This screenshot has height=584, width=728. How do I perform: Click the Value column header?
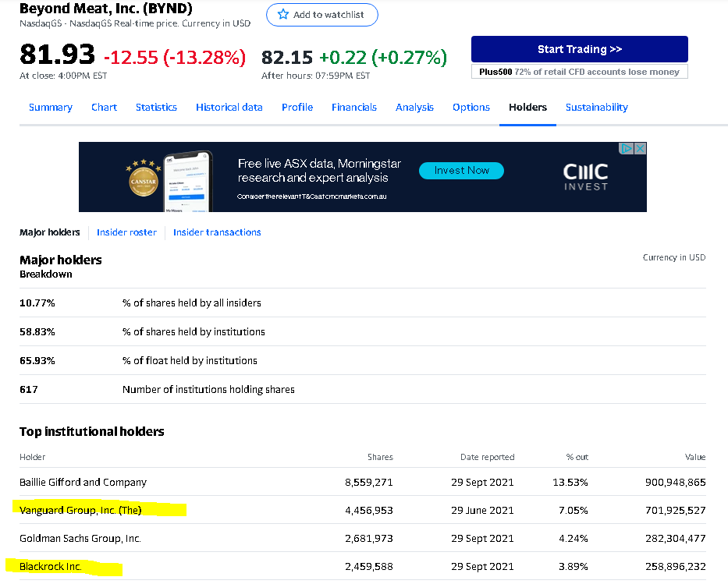click(695, 457)
